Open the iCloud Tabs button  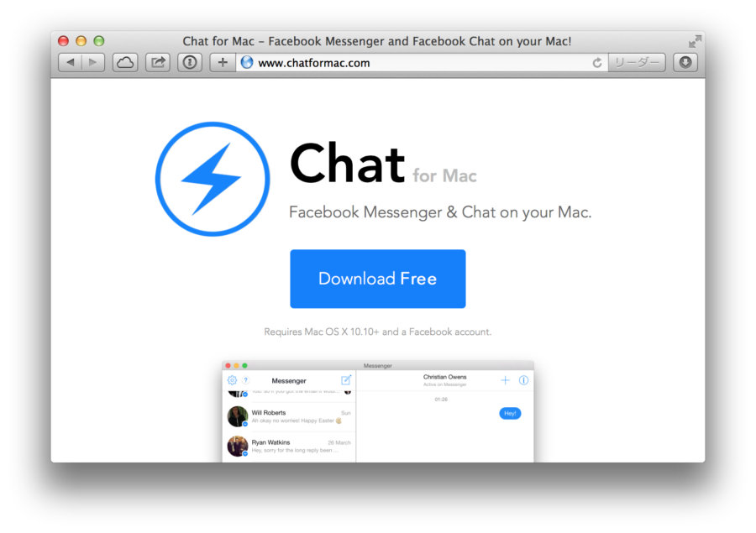click(125, 63)
